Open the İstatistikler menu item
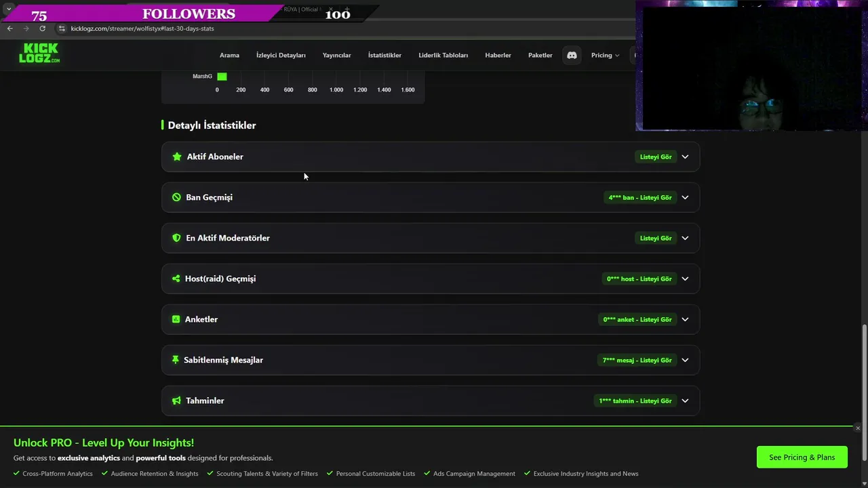Screen dimensions: 868x488 pos(384,55)
